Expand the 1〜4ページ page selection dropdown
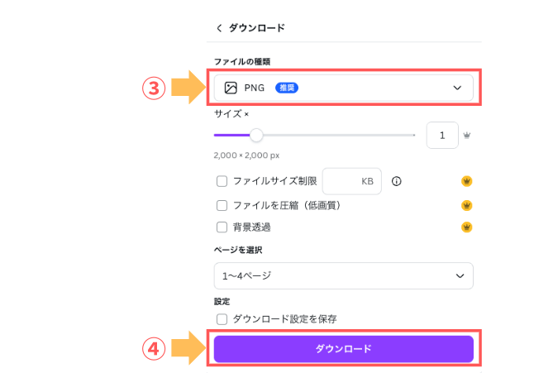 (x=344, y=276)
